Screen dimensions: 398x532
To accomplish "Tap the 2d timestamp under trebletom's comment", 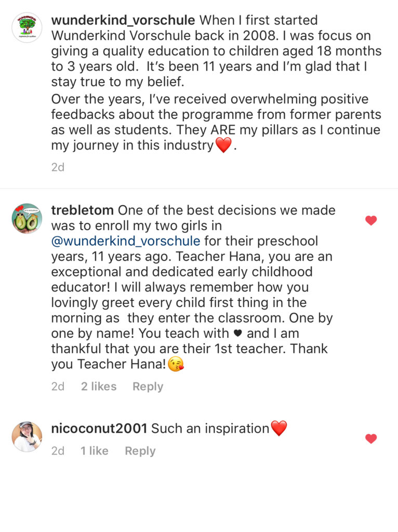I will [58, 387].
